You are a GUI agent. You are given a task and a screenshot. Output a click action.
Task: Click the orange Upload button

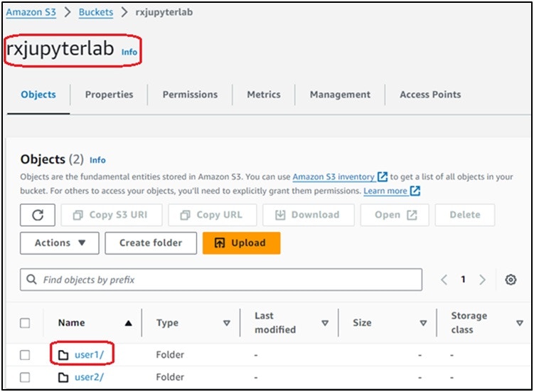242,243
